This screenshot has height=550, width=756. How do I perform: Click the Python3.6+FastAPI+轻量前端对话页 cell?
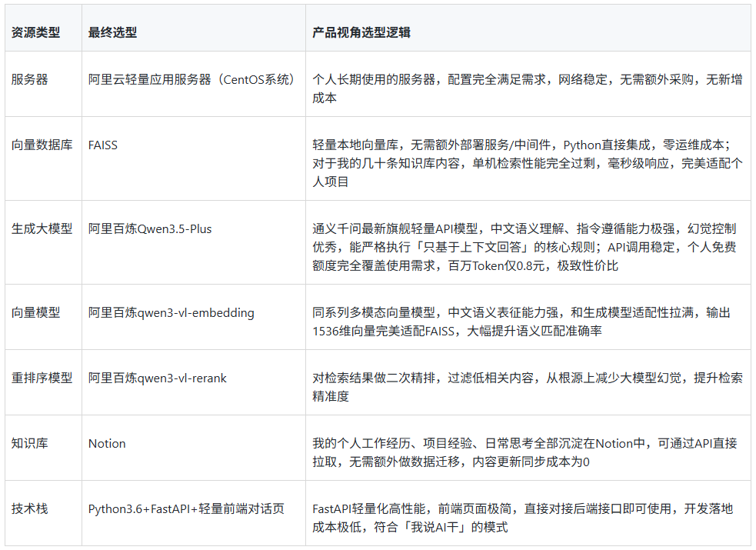pos(186,509)
